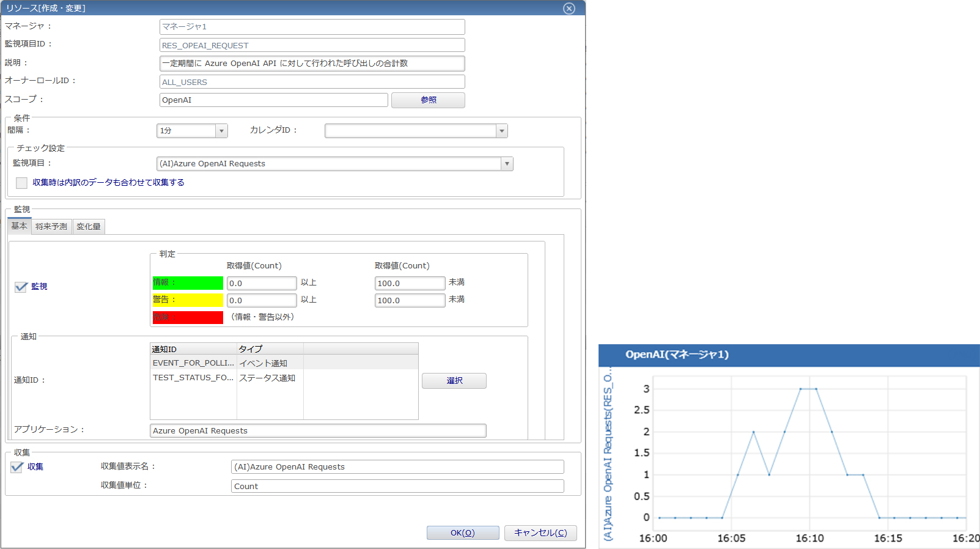Switch to the 変化量 tab

click(89, 227)
